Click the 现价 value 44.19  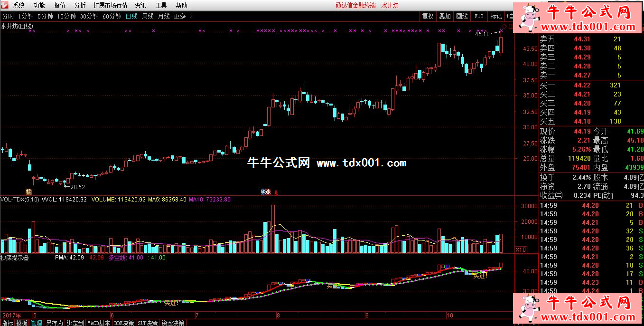(x=582, y=132)
